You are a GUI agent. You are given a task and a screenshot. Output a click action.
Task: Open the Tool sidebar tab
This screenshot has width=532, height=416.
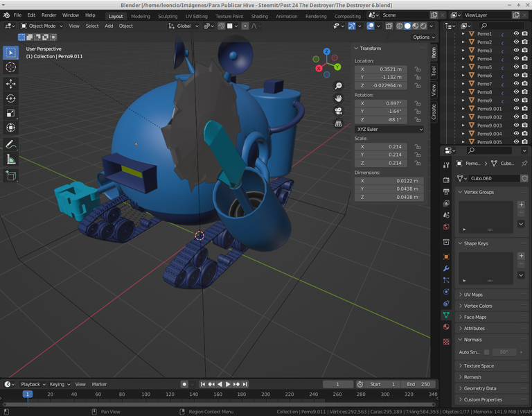pyautogui.click(x=434, y=71)
